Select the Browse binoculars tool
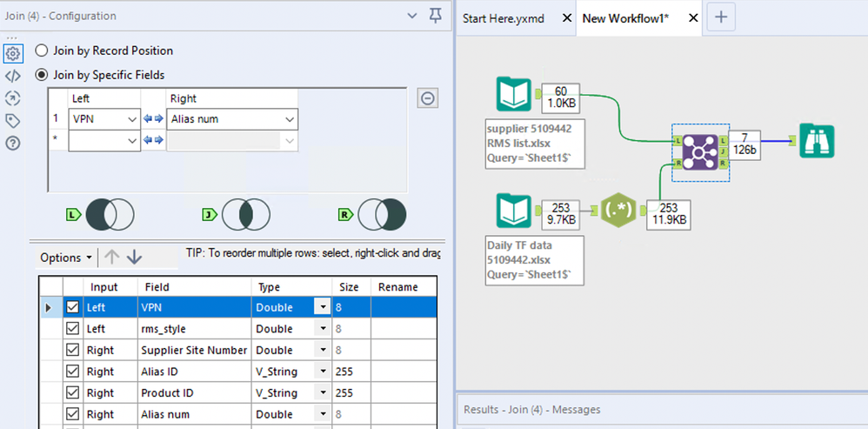This screenshot has width=868, height=429. pos(817,141)
